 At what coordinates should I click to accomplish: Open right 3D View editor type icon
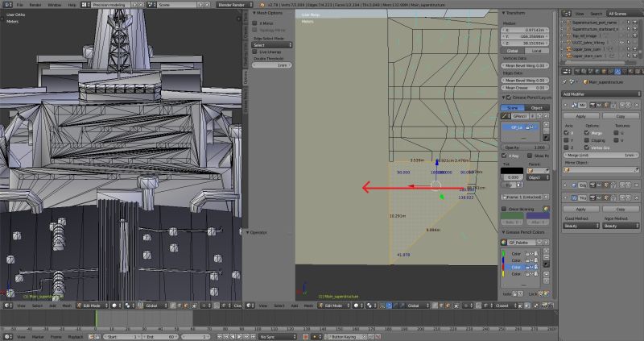tap(250, 306)
